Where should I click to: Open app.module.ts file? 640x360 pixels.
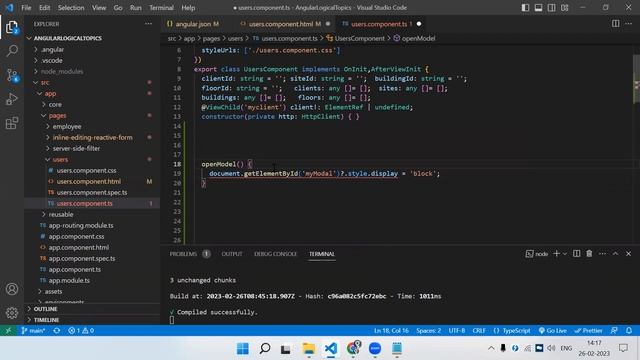(x=69, y=280)
